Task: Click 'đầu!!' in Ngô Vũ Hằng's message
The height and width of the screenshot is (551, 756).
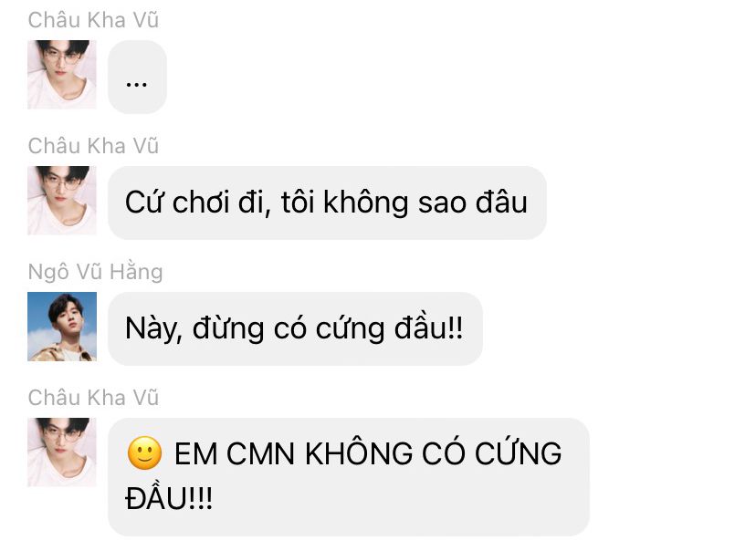Action: tap(428, 328)
